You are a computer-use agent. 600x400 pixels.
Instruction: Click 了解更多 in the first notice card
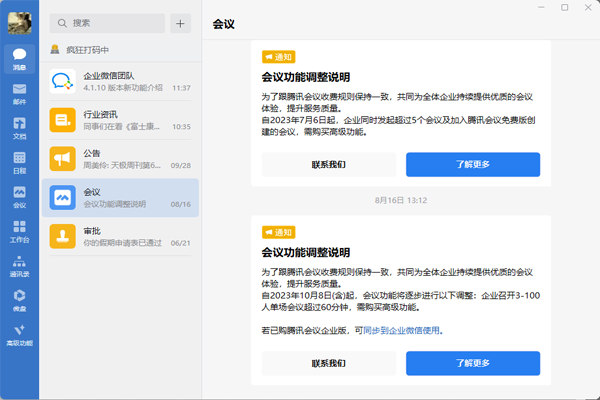point(473,165)
